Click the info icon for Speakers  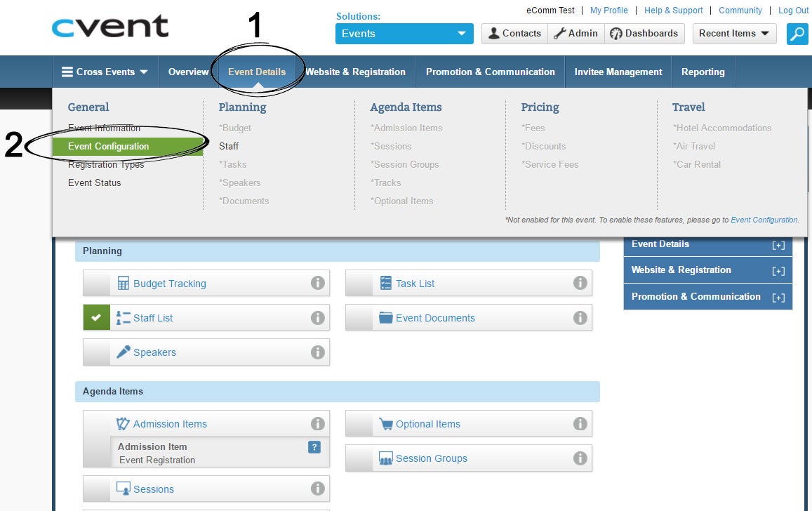[x=317, y=352]
